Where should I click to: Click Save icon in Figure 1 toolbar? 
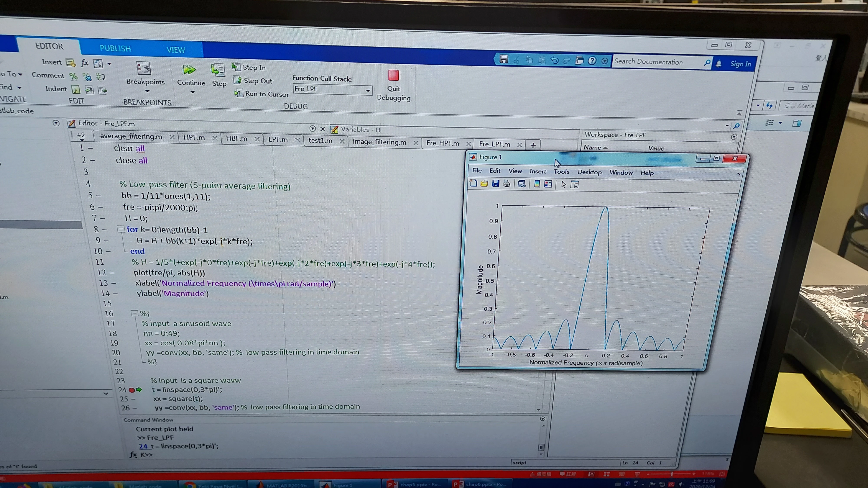click(x=495, y=183)
